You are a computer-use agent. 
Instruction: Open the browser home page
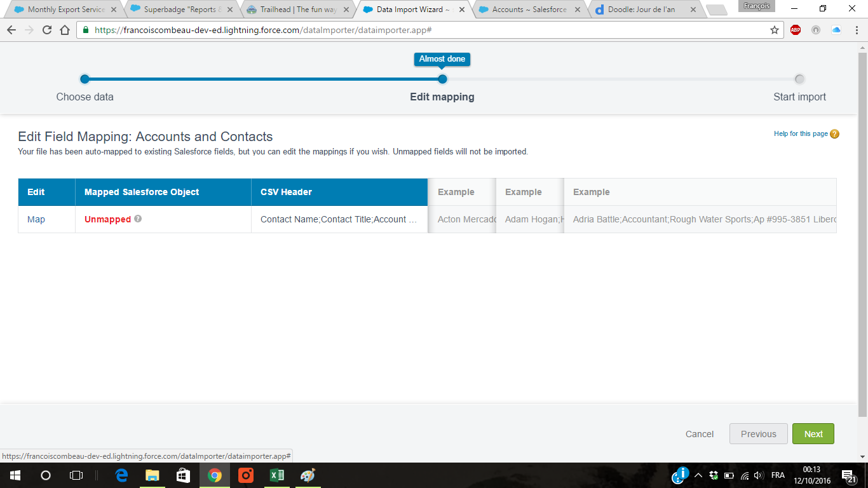coord(65,30)
